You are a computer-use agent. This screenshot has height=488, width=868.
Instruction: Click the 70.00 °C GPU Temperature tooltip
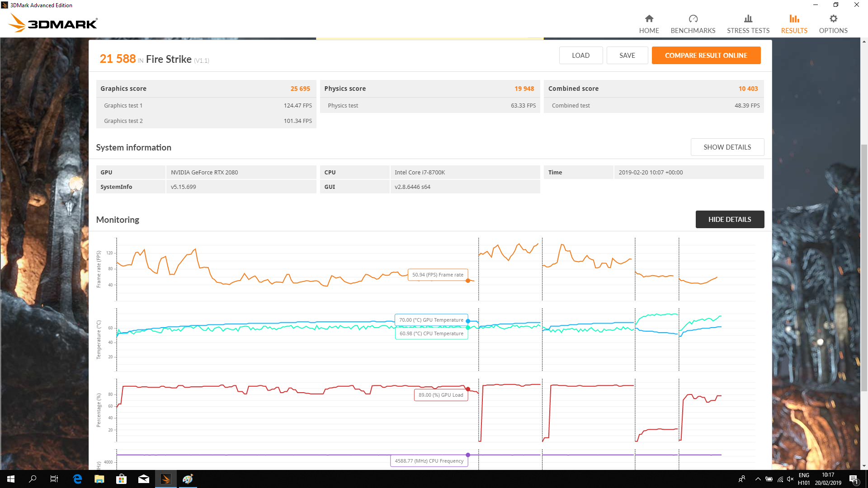(431, 320)
